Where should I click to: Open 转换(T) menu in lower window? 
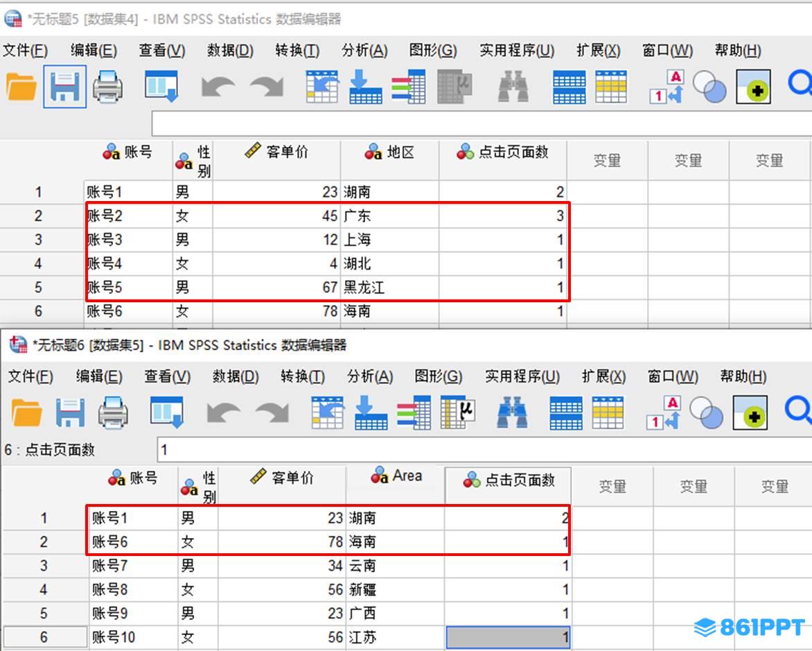[x=303, y=376]
